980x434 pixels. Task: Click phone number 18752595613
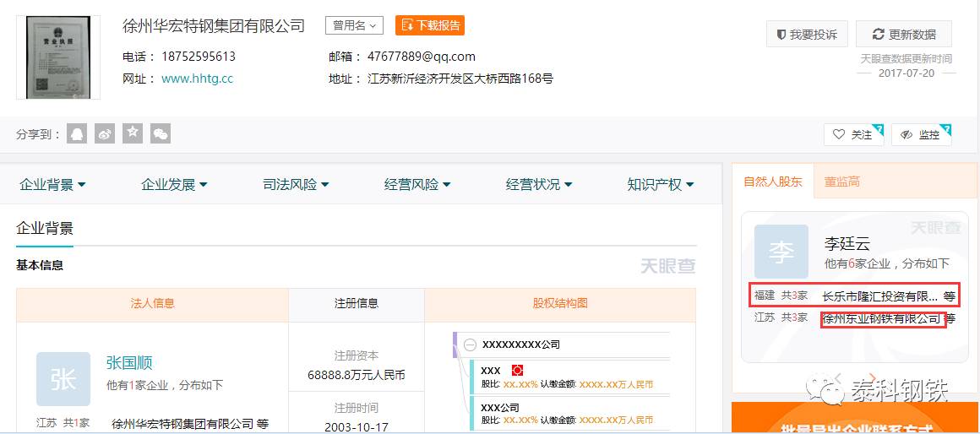pos(199,57)
